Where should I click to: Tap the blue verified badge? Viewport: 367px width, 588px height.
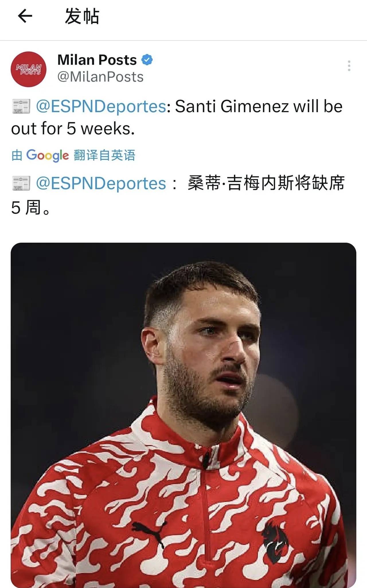(x=147, y=60)
